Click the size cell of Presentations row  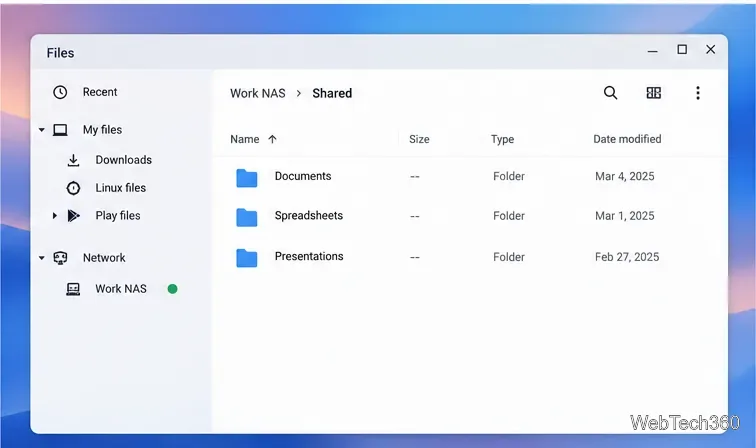tap(415, 258)
